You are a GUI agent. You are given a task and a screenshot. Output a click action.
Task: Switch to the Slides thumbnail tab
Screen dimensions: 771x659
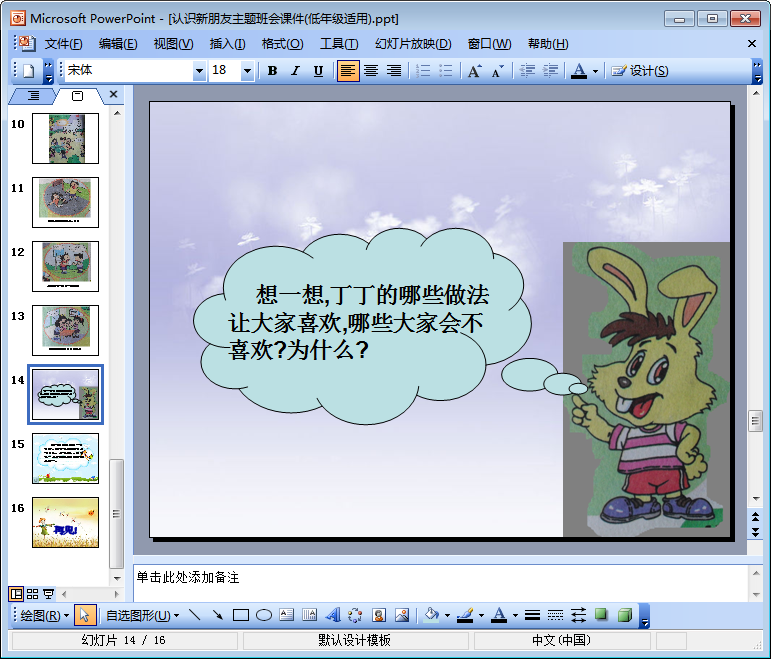click(x=78, y=95)
